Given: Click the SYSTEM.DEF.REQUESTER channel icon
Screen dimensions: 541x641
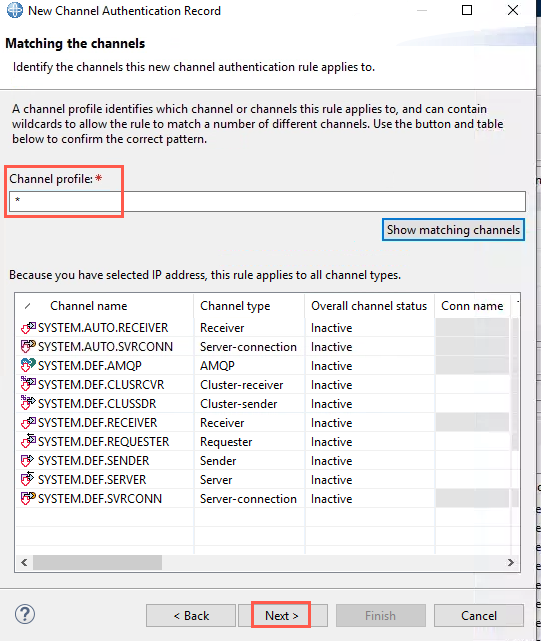Looking at the screenshot, I should [28, 442].
